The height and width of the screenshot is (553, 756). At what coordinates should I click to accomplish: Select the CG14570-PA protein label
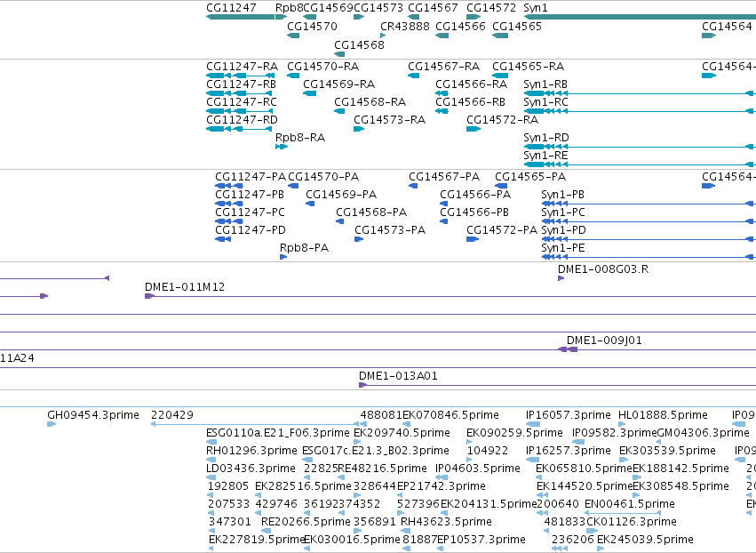pos(323,177)
